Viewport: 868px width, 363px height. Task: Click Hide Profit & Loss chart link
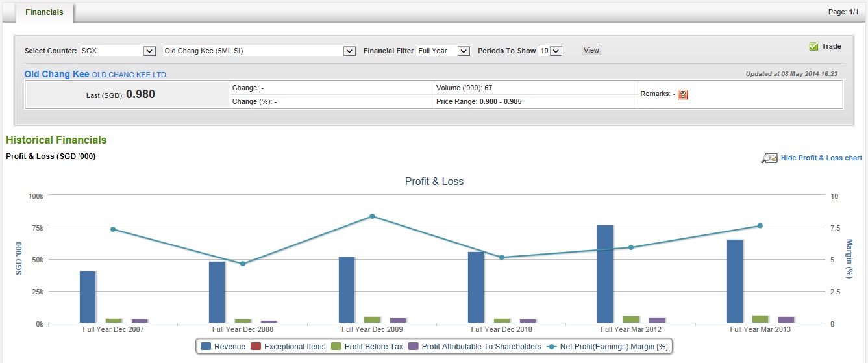pyautogui.click(x=821, y=158)
